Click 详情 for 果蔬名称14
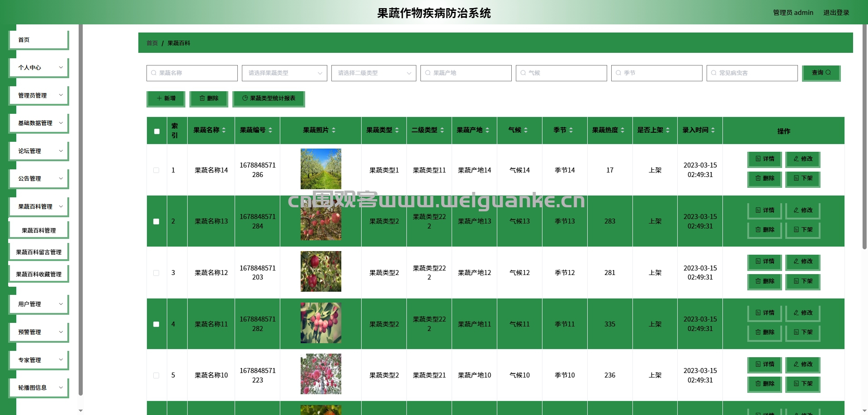The image size is (868, 415). (x=765, y=159)
